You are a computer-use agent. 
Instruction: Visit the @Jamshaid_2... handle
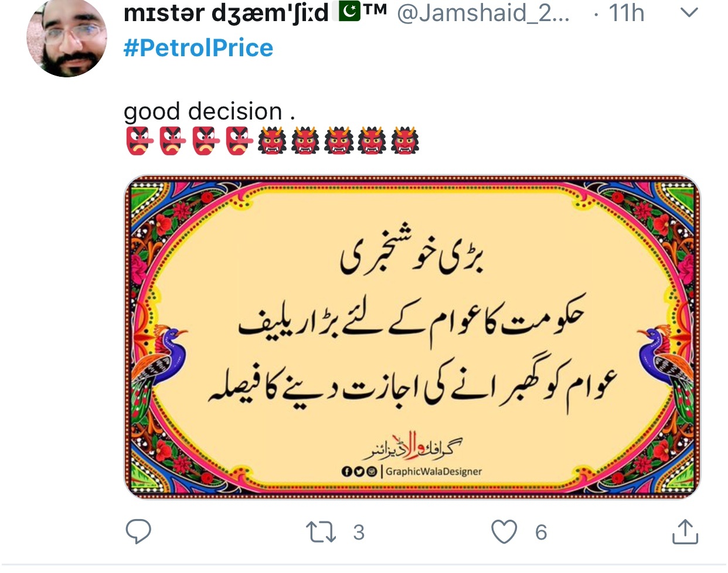(483, 13)
